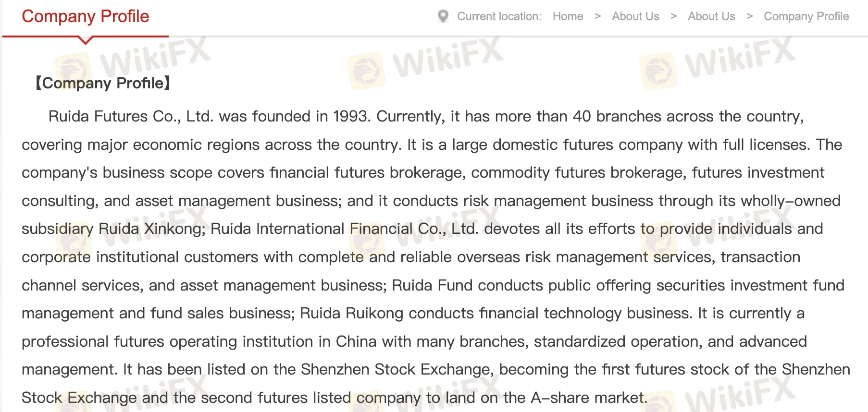Click the "Current location:" label
Viewport: 868px width, 412px height.
[x=499, y=16]
